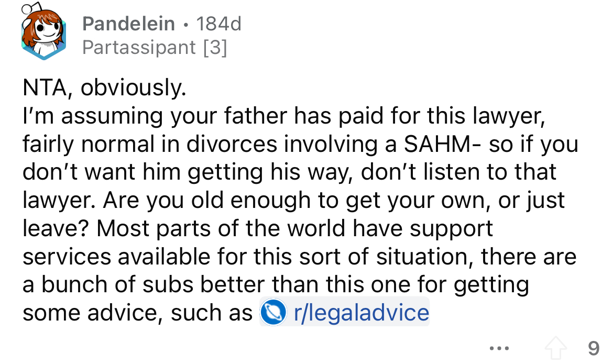Click the line starting "leave? Most parts"
Screen dimensions: 613x364
258,228
